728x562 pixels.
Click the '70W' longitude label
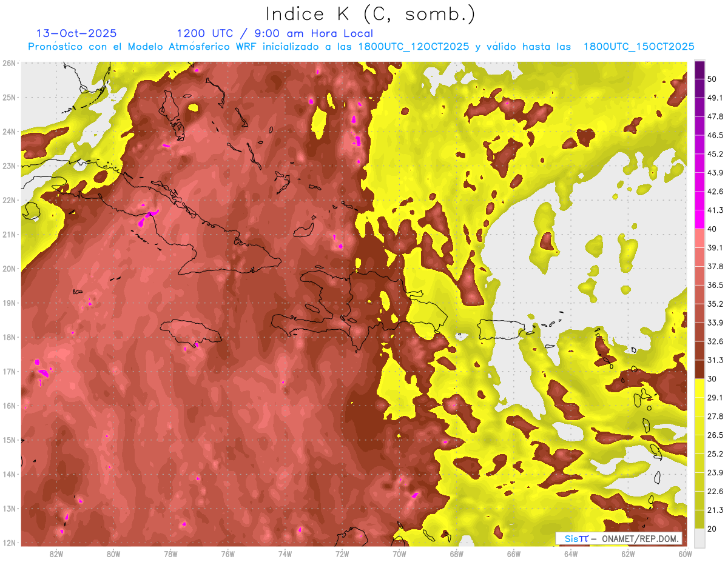(399, 554)
